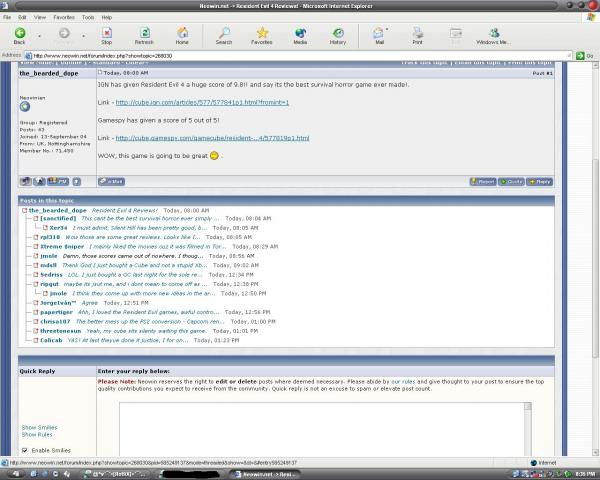The height and width of the screenshot is (480, 600).
Task: Open the Help menu
Action: 107,17
